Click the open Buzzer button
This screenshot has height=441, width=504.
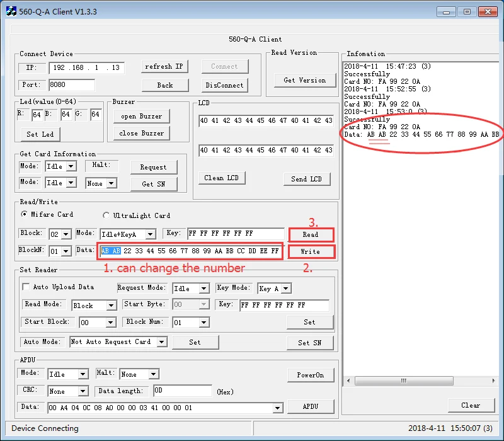tap(142, 117)
